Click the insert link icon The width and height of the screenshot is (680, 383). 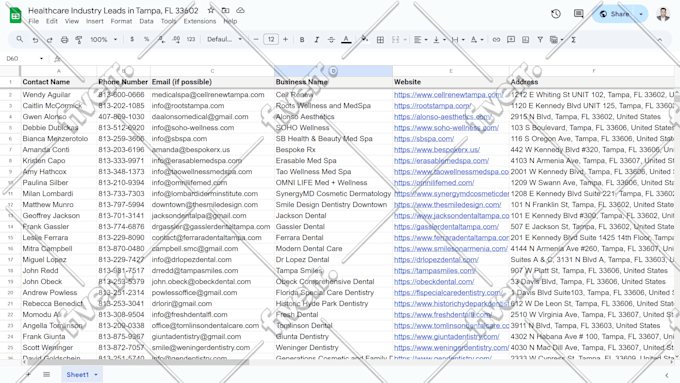tap(496, 39)
